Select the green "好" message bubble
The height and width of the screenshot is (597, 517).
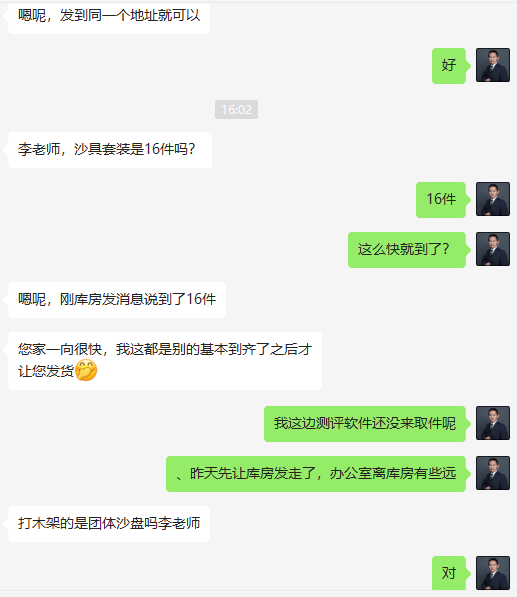coord(449,65)
